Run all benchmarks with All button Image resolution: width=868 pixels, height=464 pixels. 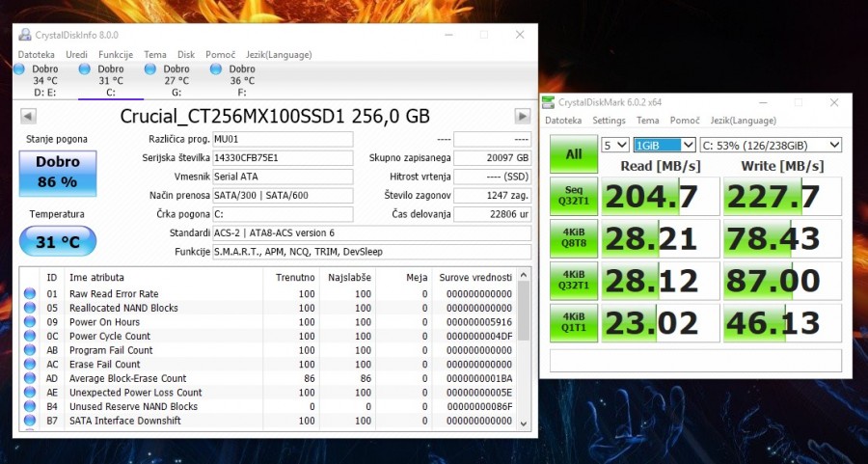point(573,153)
